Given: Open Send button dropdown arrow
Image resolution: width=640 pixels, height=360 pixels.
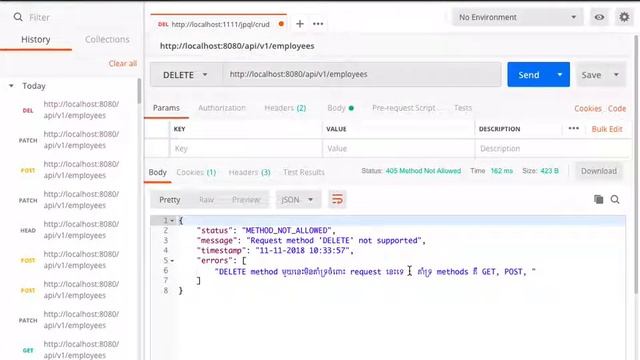Looking at the screenshot, I should [x=560, y=75].
